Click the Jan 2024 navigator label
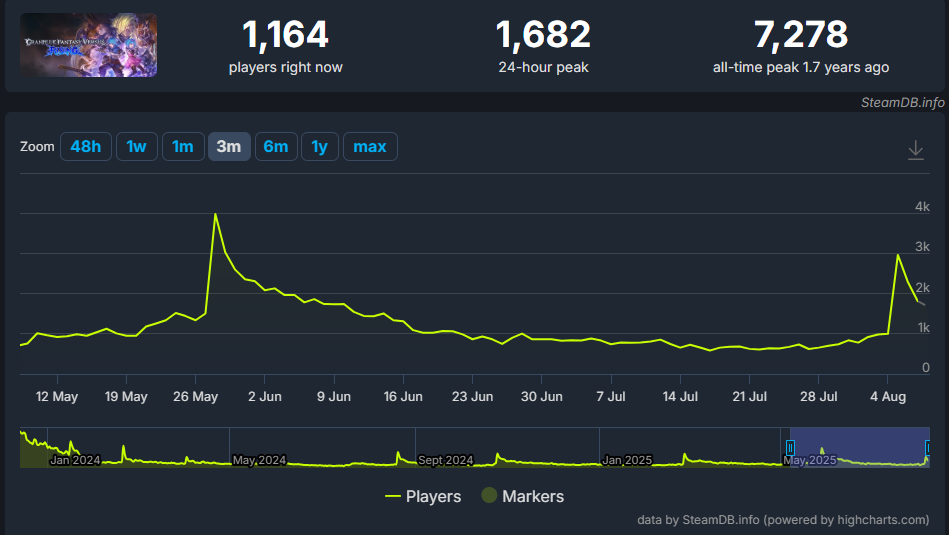 coord(75,460)
